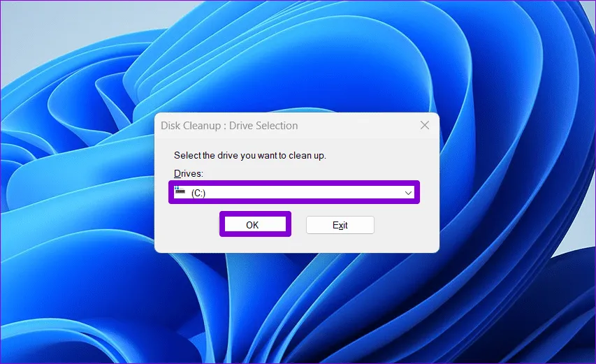Click the Windows drive icon beside (C:)
The height and width of the screenshot is (364, 596).
click(180, 192)
